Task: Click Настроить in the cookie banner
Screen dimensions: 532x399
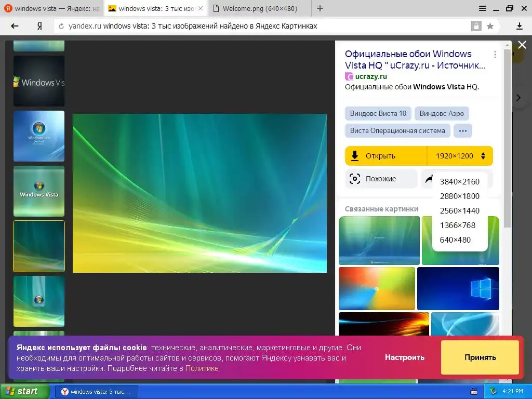Action: [x=404, y=357]
